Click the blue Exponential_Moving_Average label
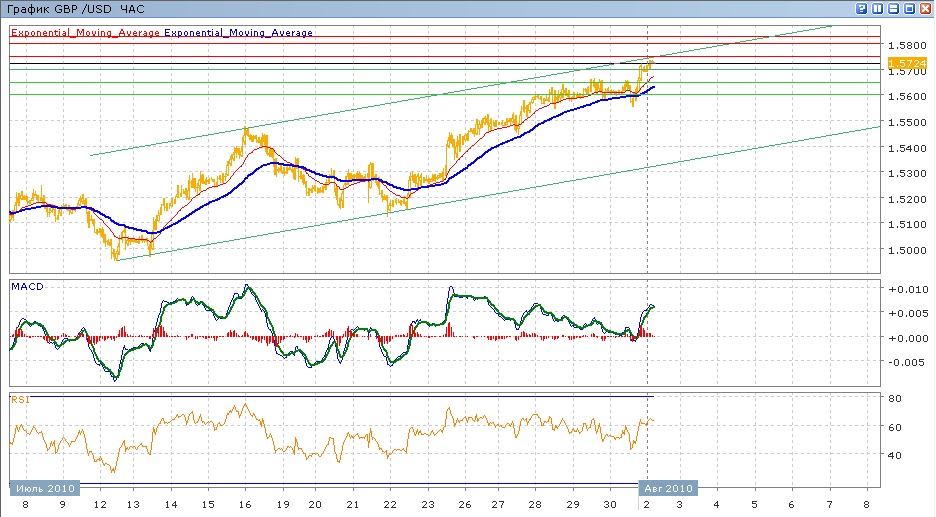 pos(238,33)
